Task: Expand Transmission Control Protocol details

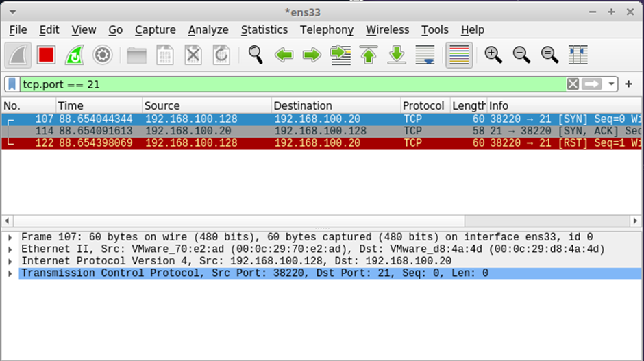Action: (10, 273)
